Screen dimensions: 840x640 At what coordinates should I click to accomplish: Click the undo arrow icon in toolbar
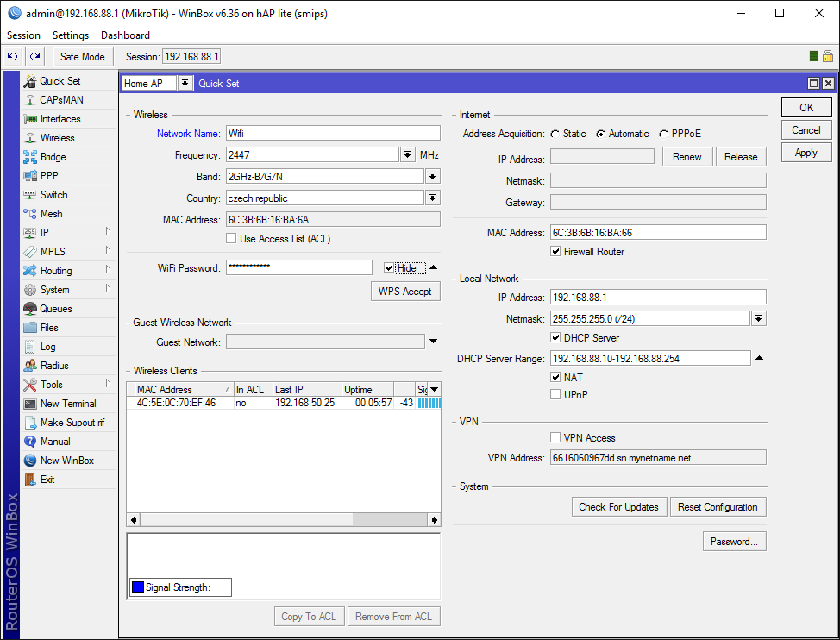click(12, 57)
